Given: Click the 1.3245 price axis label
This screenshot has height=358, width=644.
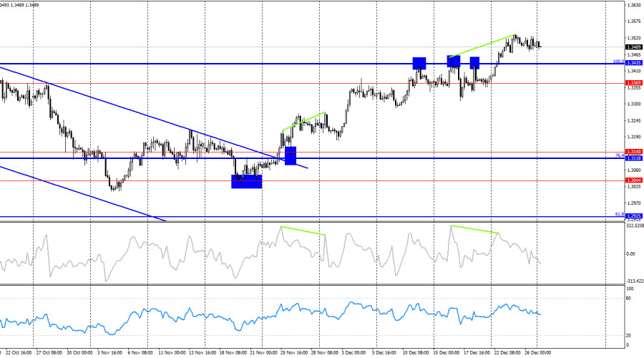Looking at the screenshot, I should click(635, 120).
